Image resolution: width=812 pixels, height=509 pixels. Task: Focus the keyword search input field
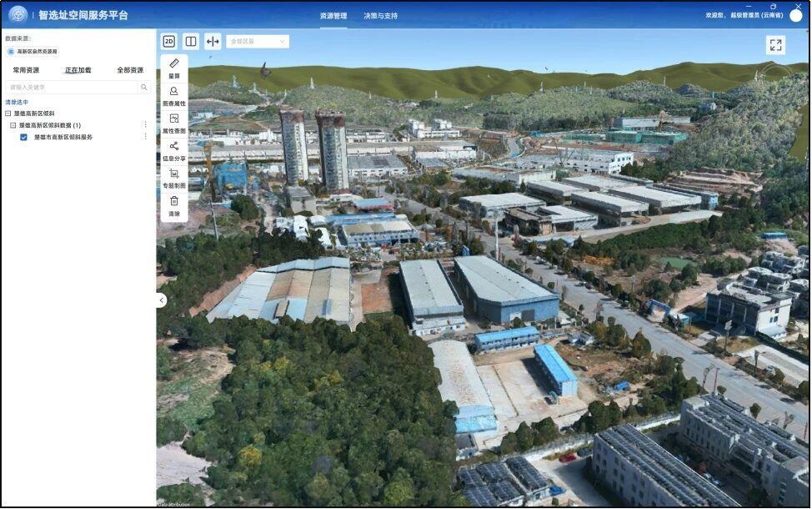coord(71,87)
